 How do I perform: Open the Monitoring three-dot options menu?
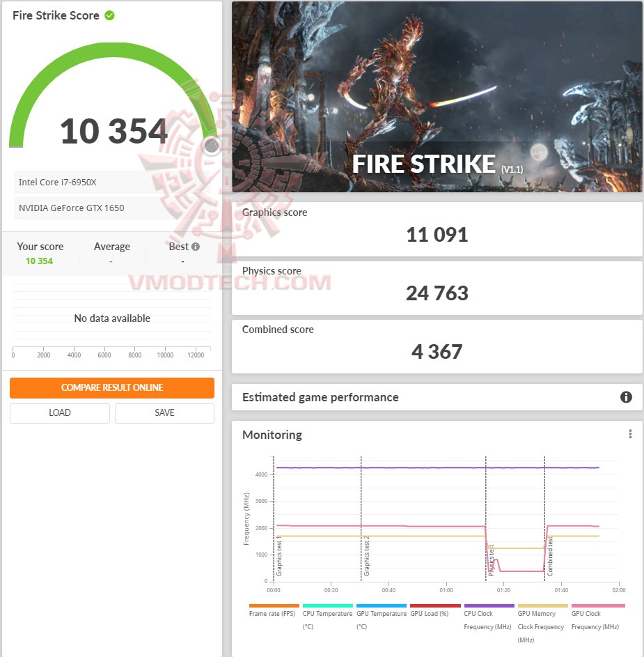(630, 434)
